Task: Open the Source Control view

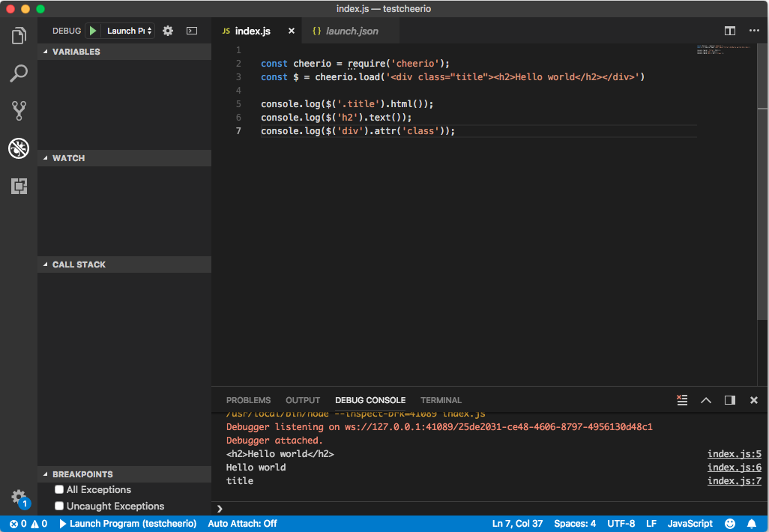Action: point(19,111)
